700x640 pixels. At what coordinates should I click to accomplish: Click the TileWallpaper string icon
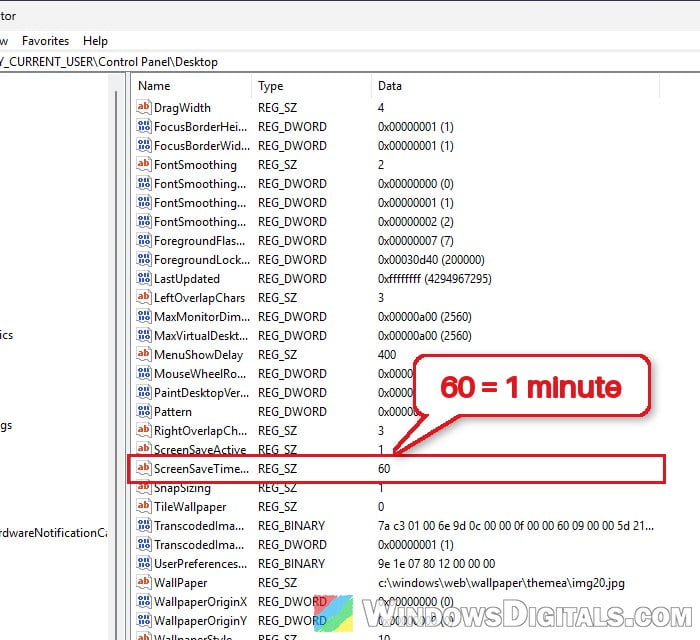tap(143, 506)
